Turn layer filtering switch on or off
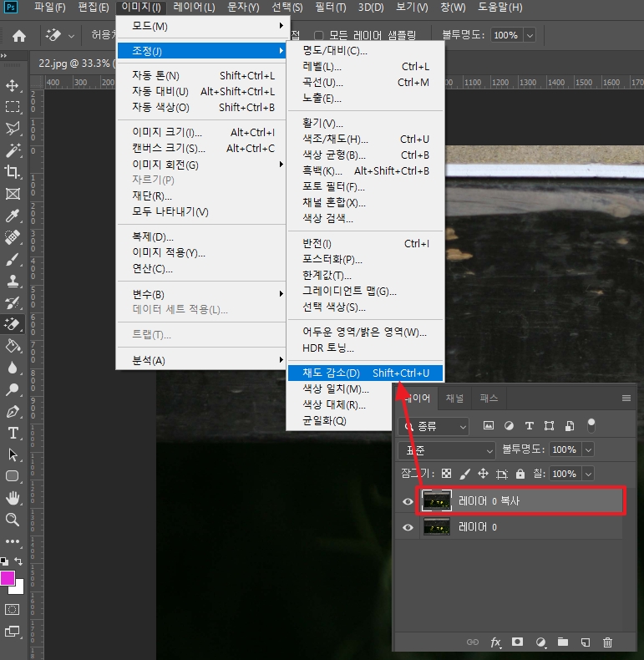The width and height of the screenshot is (644, 660). pyautogui.click(x=591, y=425)
